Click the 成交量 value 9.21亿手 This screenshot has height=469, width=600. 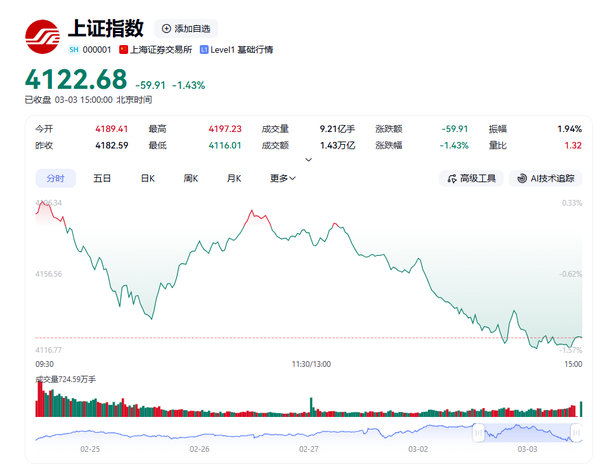(x=338, y=129)
